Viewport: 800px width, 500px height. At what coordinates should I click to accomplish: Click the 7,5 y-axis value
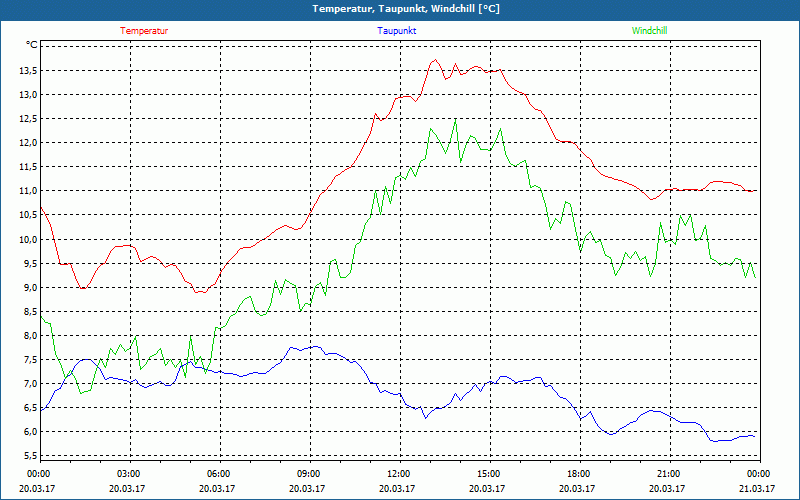30,359
